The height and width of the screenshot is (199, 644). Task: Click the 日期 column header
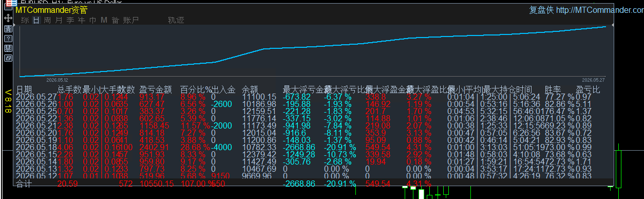24,90
